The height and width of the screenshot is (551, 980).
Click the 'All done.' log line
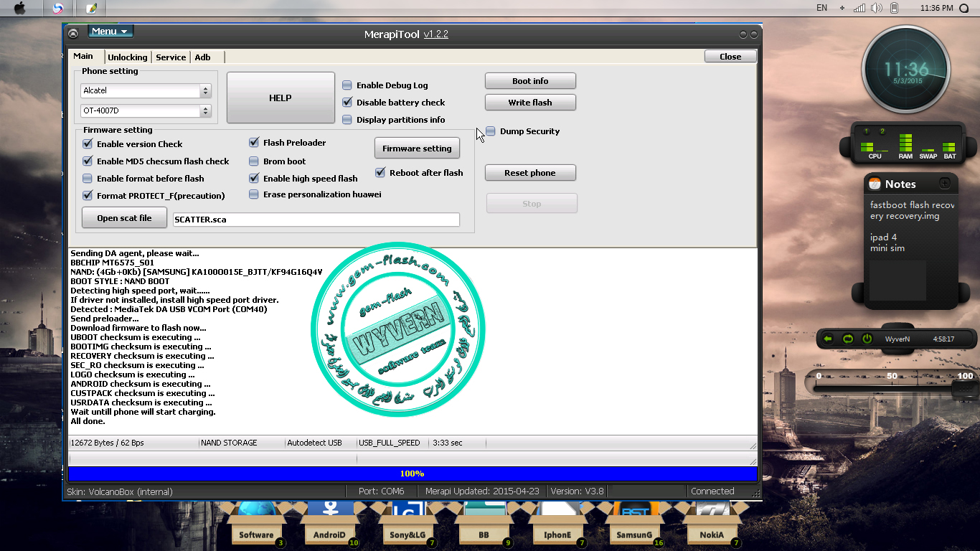(88, 421)
